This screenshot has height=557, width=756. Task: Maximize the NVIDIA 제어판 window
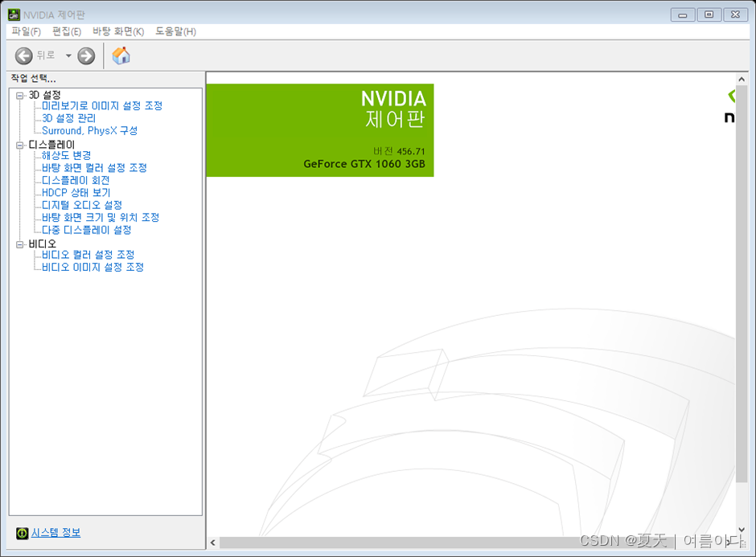(x=709, y=15)
